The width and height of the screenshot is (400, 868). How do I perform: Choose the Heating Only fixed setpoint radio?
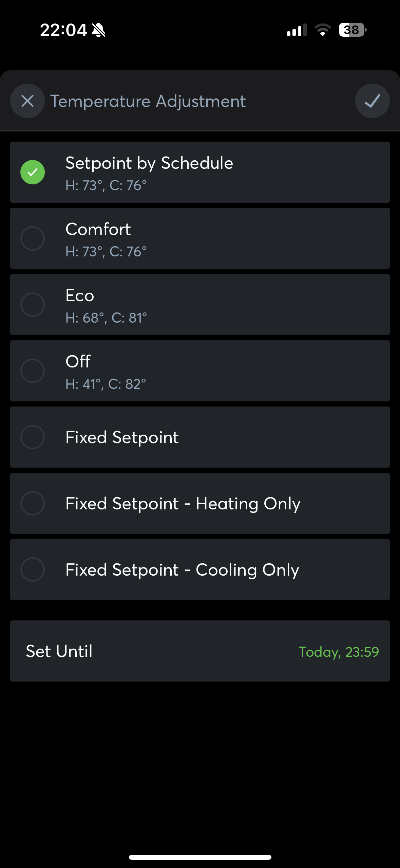pos(33,503)
